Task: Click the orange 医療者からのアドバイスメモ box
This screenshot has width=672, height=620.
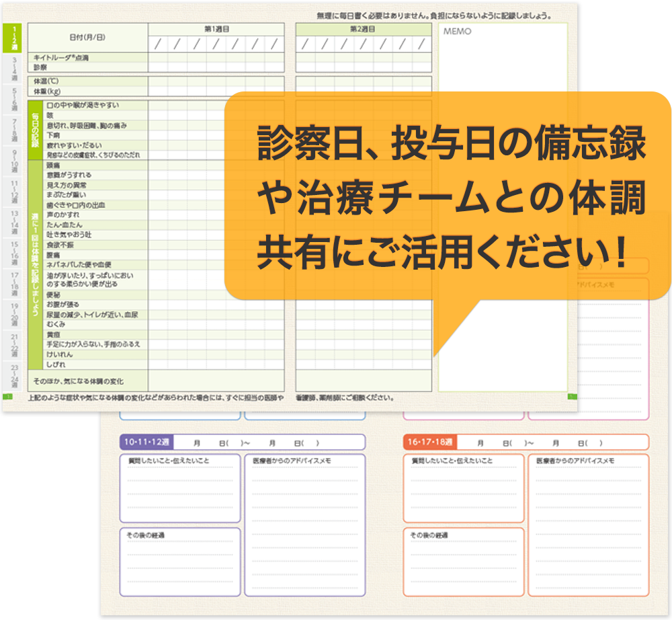Action: tap(589, 525)
